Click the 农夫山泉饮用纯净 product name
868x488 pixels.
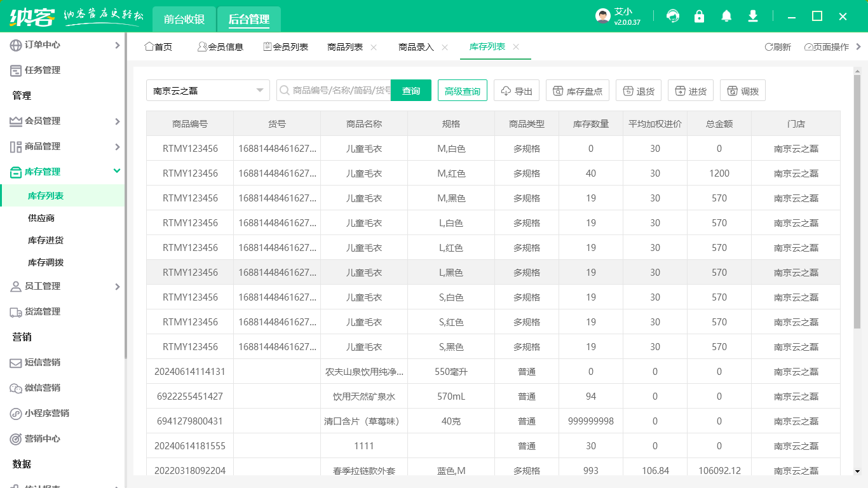coord(364,372)
